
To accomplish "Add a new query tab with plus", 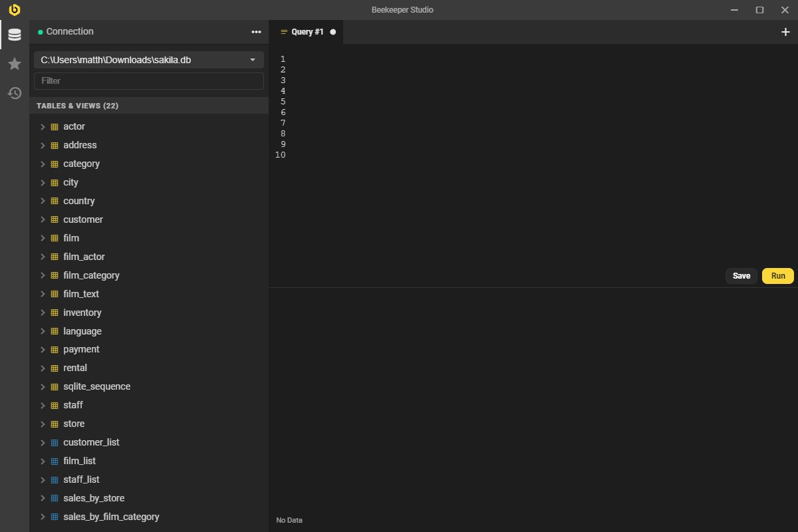I will pyautogui.click(x=785, y=32).
